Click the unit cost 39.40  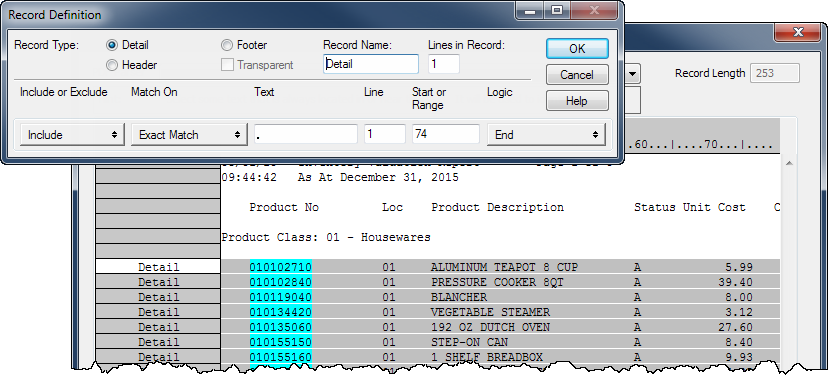tap(736, 282)
